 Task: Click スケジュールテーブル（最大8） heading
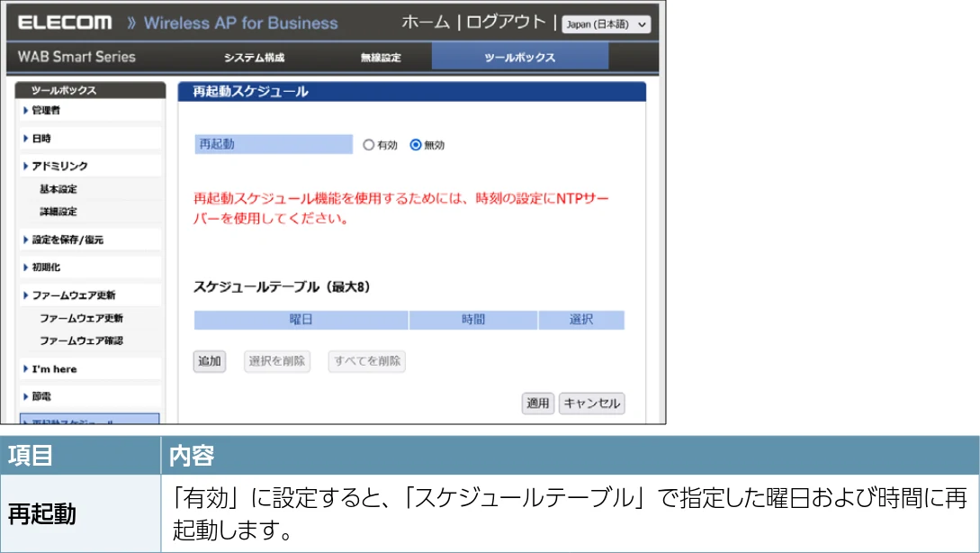coord(282,287)
